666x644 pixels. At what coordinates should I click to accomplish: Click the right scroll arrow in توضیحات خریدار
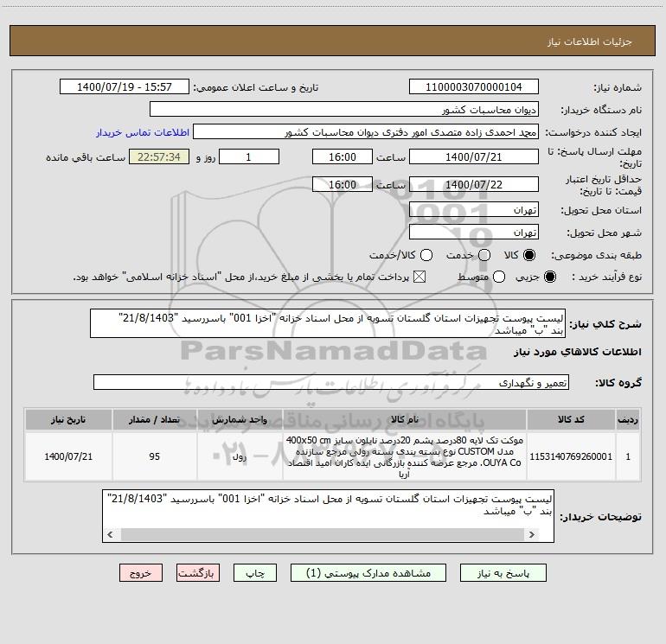click(x=531, y=534)
